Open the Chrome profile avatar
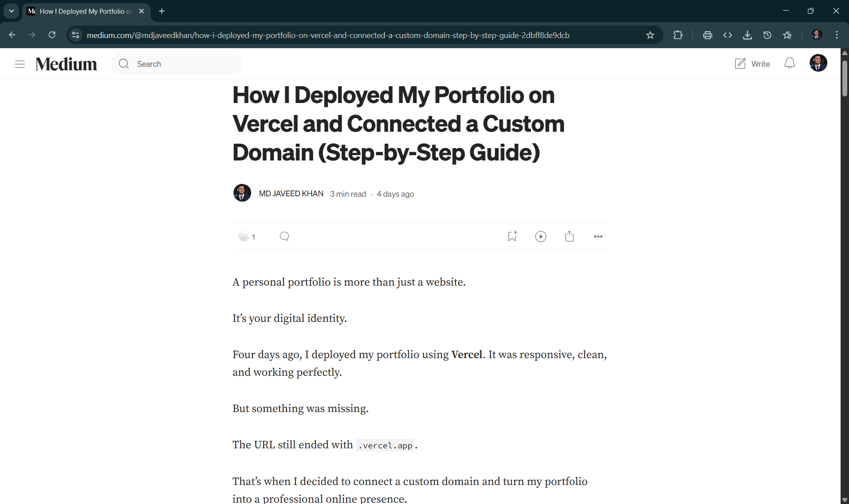849x504 pixels. click(817, 35)
